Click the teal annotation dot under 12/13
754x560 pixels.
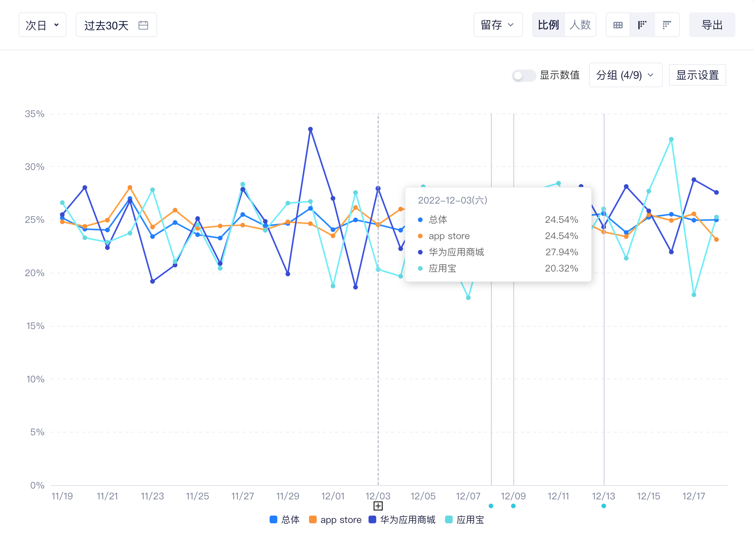point(604,506)
